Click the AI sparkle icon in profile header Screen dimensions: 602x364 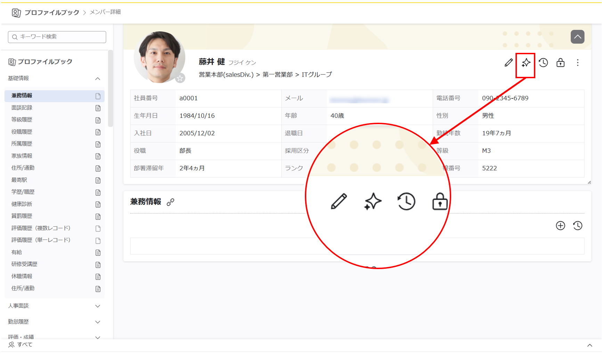[526, 63]
